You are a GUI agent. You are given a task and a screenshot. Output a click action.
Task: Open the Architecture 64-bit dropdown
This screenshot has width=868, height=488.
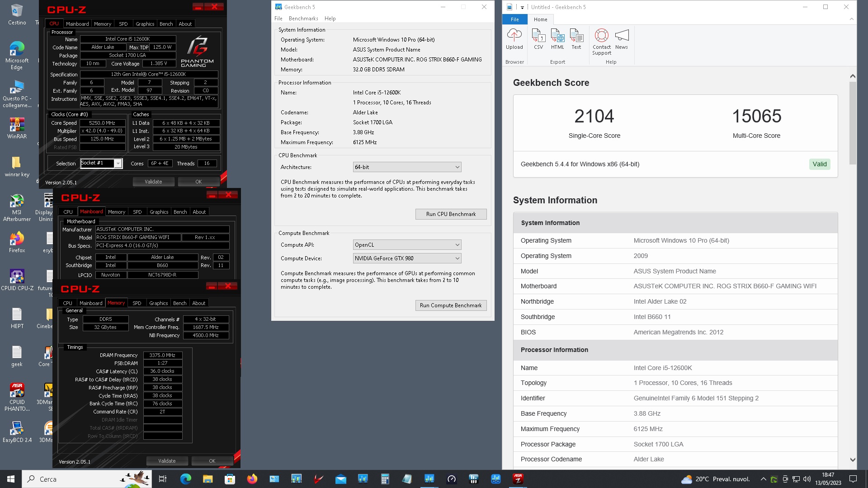click(407, 167)
